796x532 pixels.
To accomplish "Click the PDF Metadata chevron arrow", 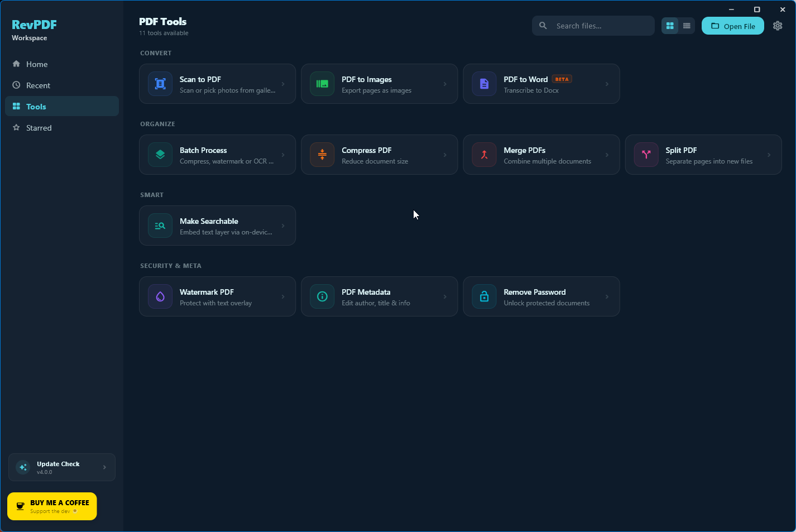I will [x=445, y=296].
